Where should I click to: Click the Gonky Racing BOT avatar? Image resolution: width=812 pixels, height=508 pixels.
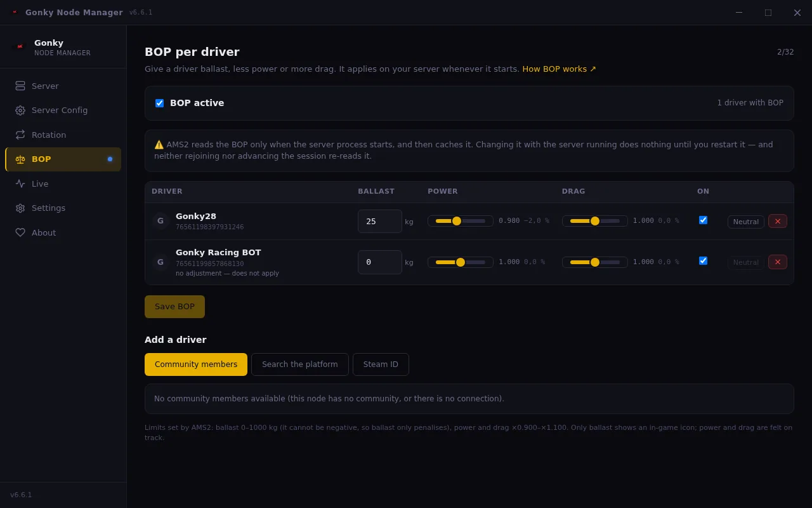[x=160, y=262]
